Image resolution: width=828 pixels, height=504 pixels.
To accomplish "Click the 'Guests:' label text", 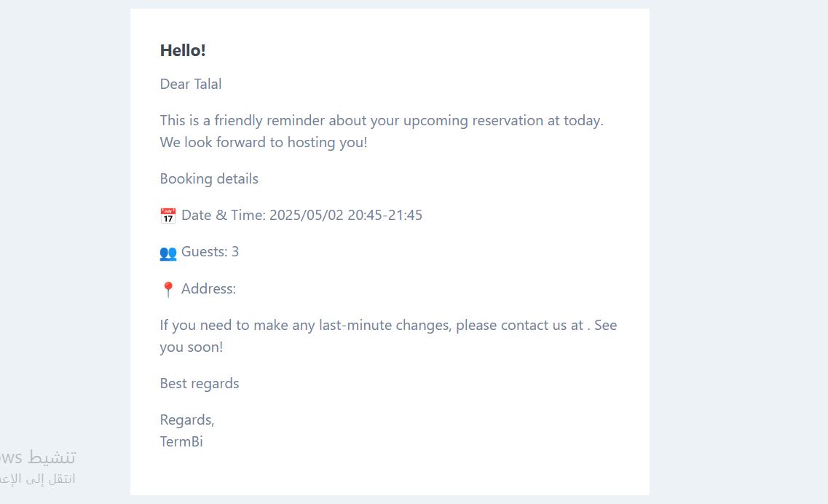I will (204, 251).
